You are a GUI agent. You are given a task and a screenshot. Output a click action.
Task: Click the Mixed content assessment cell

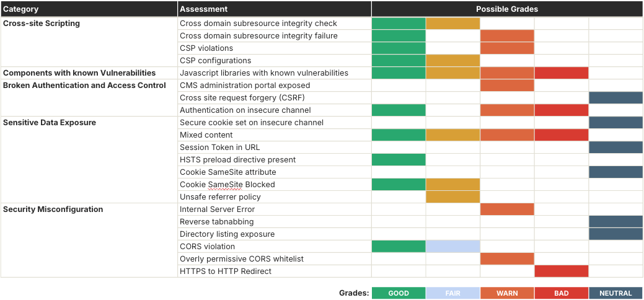pyautogui.click(x=206, y=135)
